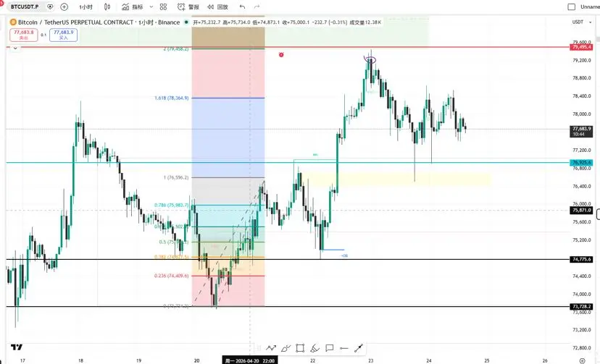Screen dimensions: 600x364
Task: Click the TradingView logo on chart
Action: tap(17, 347)
